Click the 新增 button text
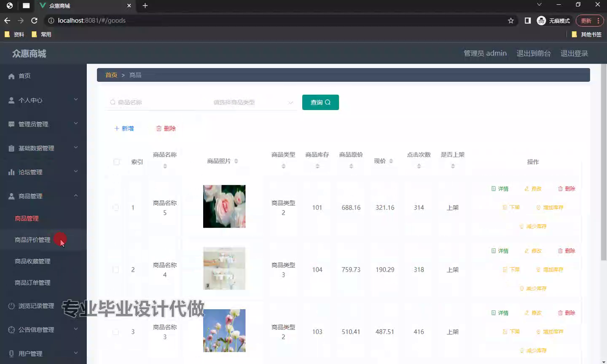The height and width of the screenshot is (364, 607). tap(128, 128)
